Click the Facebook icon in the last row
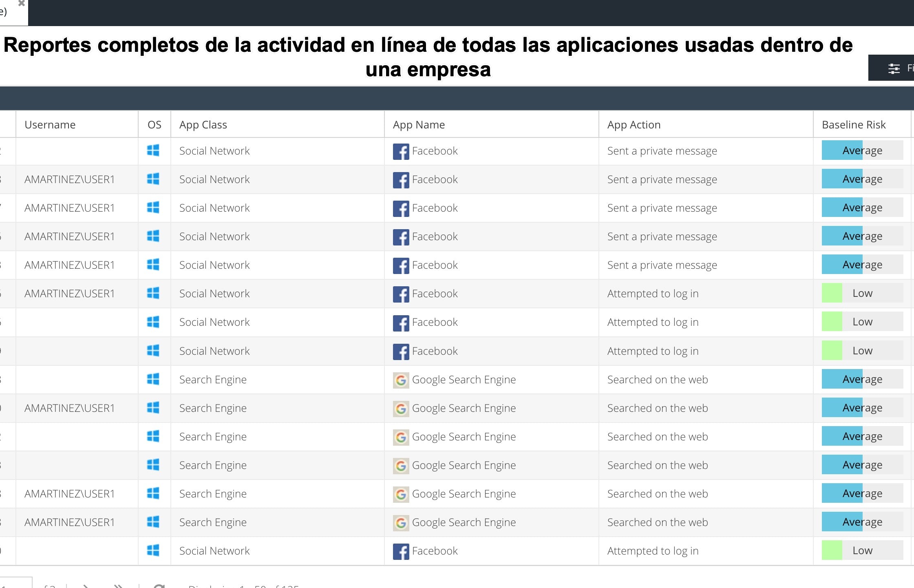This screenshot has height=588, width=914. point(401,551)
